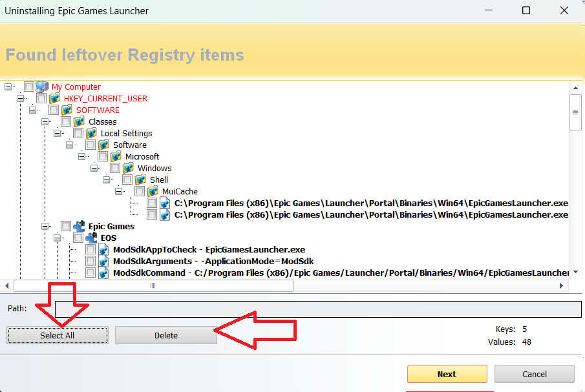Click the MuiCache key folder icon
Image resolution: width=585 pixels, height=392 pixels.
[x=153, y=191]
